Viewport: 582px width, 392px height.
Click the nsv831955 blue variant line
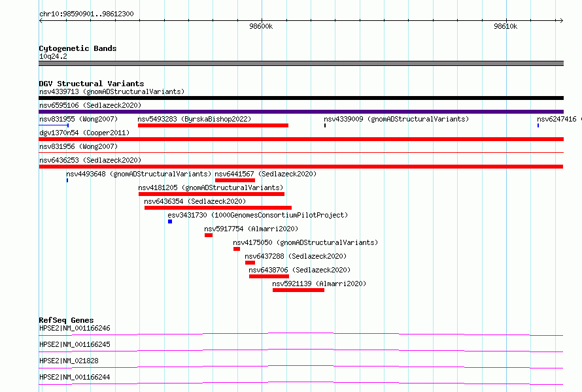coord(54,125)
